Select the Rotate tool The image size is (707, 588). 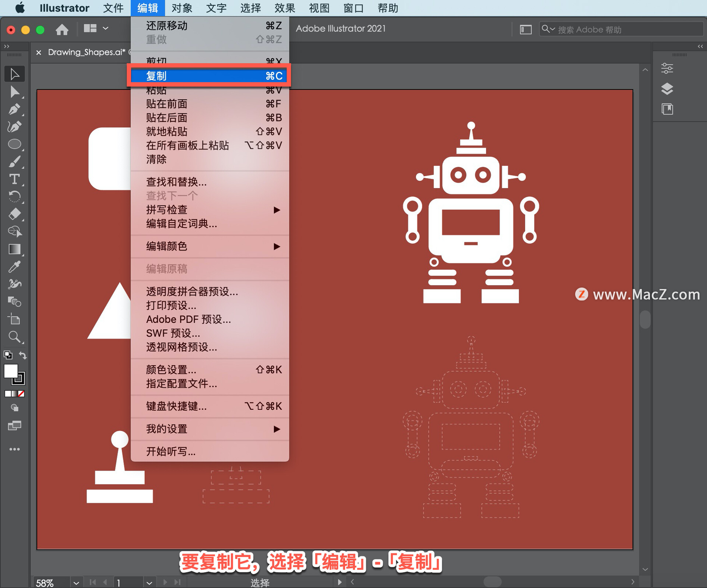(15, 197)
